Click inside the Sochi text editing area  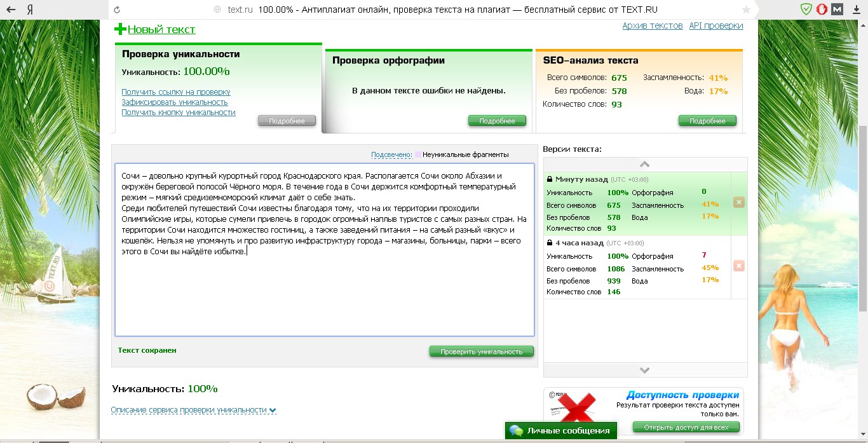pyautogui.click(x=325, y=250)
